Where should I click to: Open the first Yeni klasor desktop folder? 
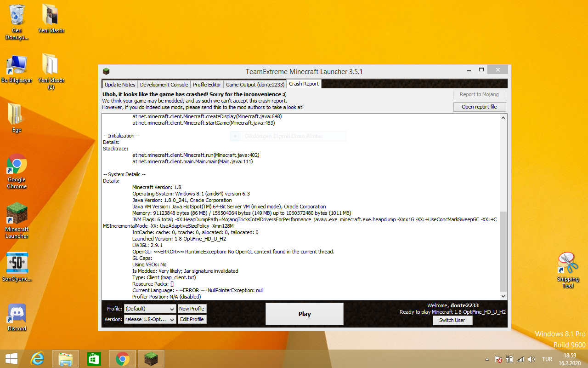(x=51, y=18)
